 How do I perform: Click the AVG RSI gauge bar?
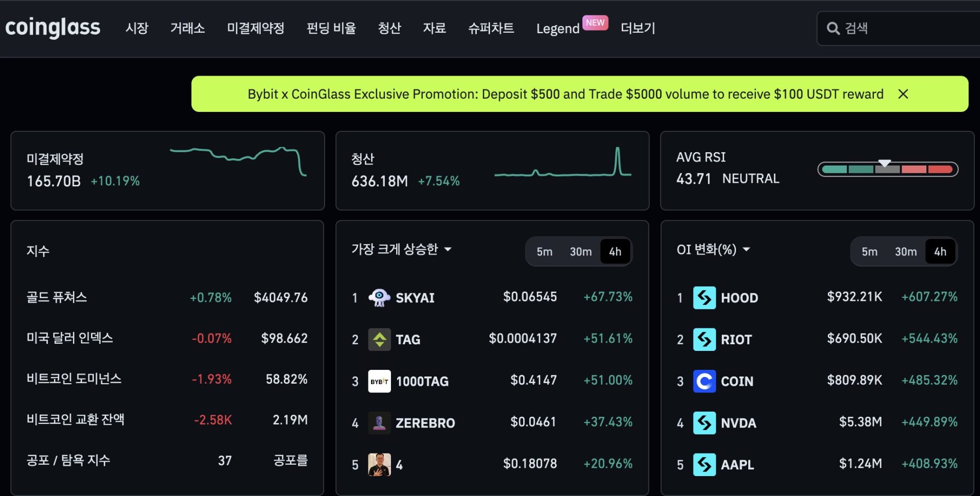(888, 169)
